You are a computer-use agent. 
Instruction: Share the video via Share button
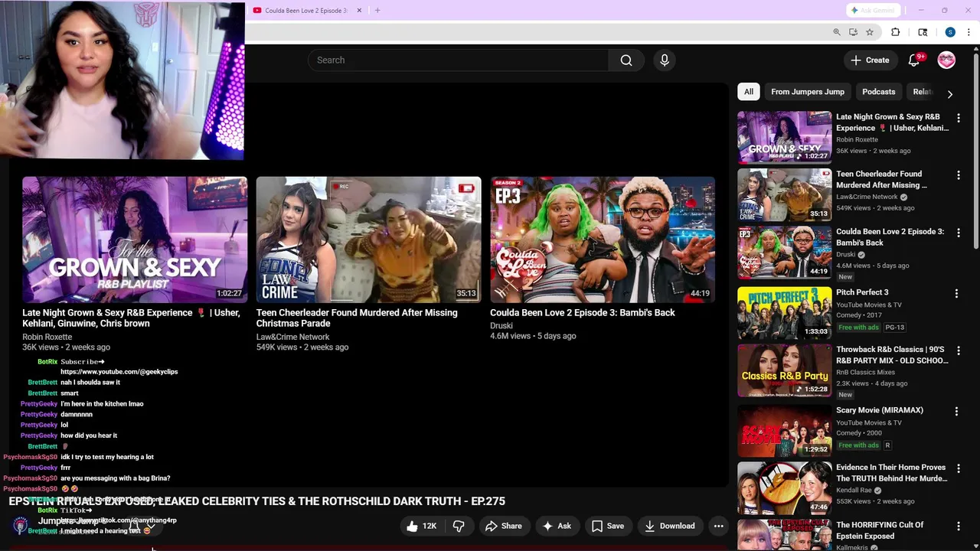click(x=503, y=526)
